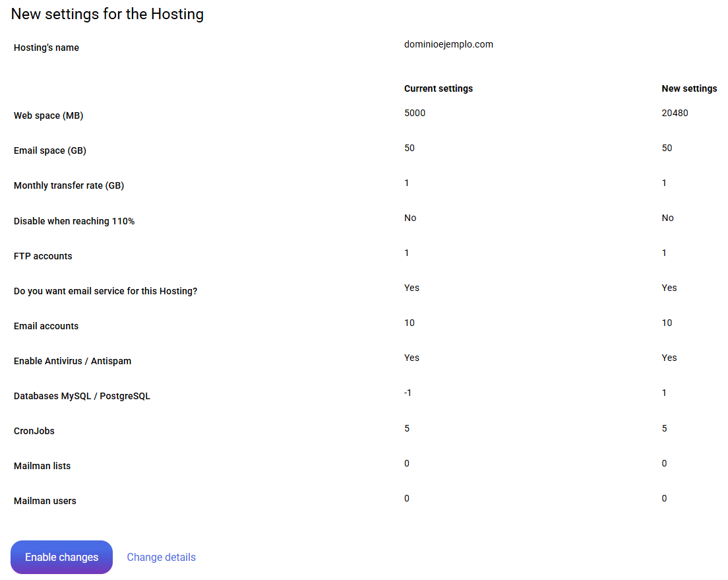Click the New settings for the Hosting heading
728x580 pixels.
[x=107, y=14]
